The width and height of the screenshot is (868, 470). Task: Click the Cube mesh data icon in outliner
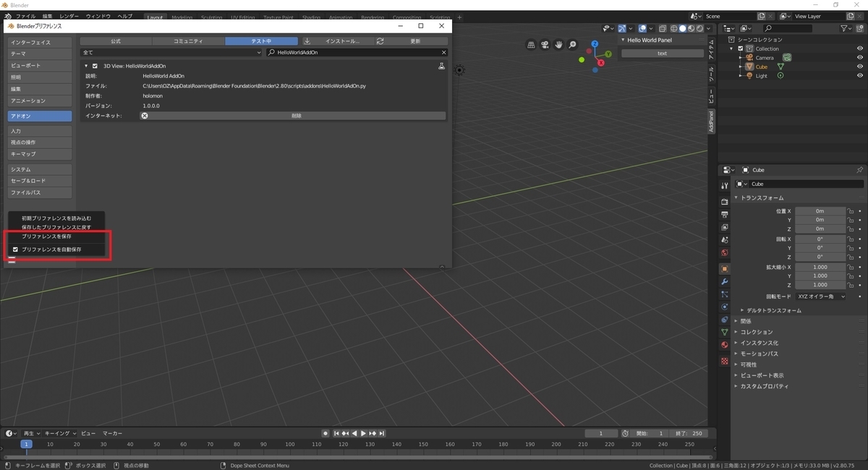coord(780,67)
